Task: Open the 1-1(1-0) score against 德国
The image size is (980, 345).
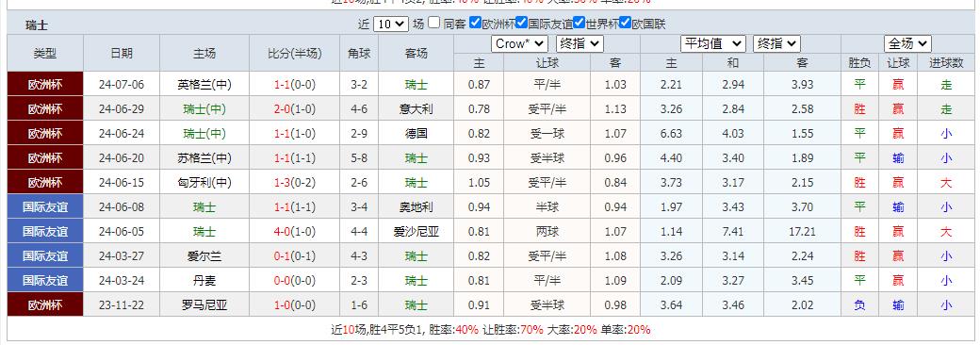Action: point(294,133)
